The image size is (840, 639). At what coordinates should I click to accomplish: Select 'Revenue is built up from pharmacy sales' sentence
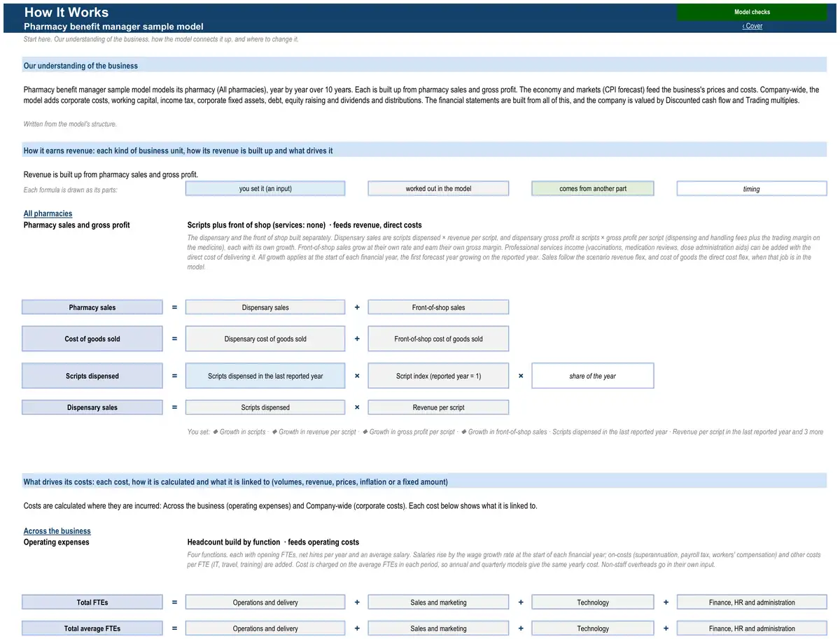(x=111, y=174)
